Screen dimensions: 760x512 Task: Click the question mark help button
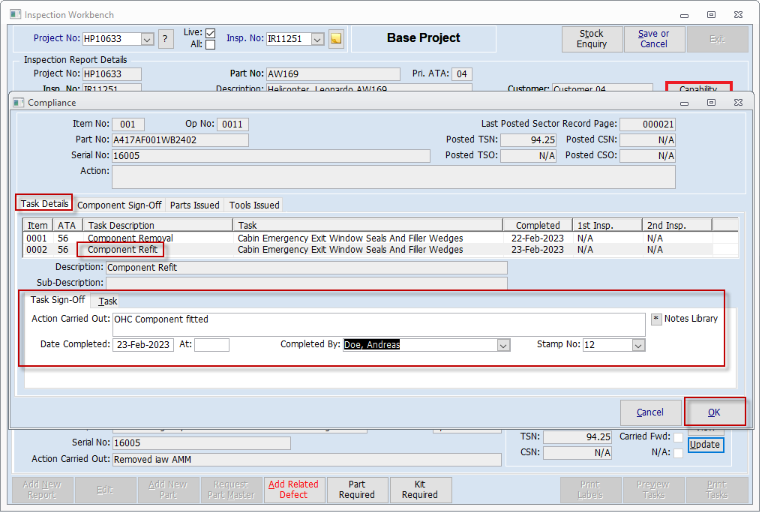pyautogui.click(x=166, y=39)
